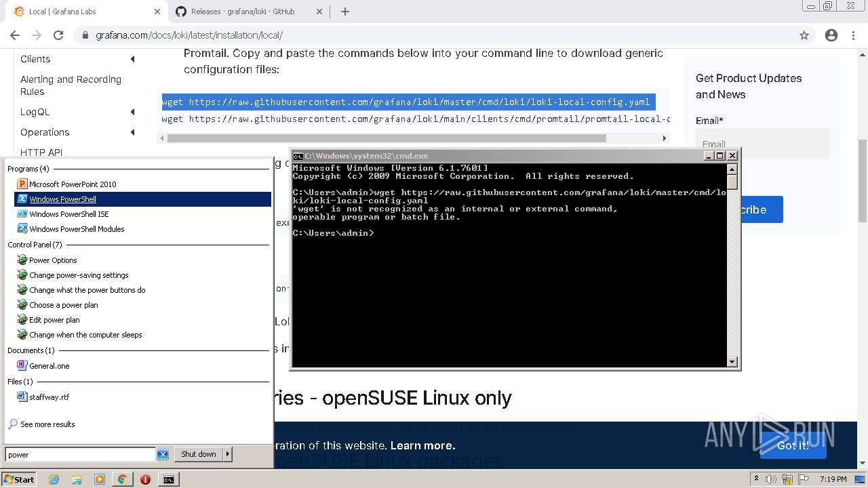Viewport: 868px width, 488px height.
Task: Expand Operations section in sidebar
Action: [132, 133]
